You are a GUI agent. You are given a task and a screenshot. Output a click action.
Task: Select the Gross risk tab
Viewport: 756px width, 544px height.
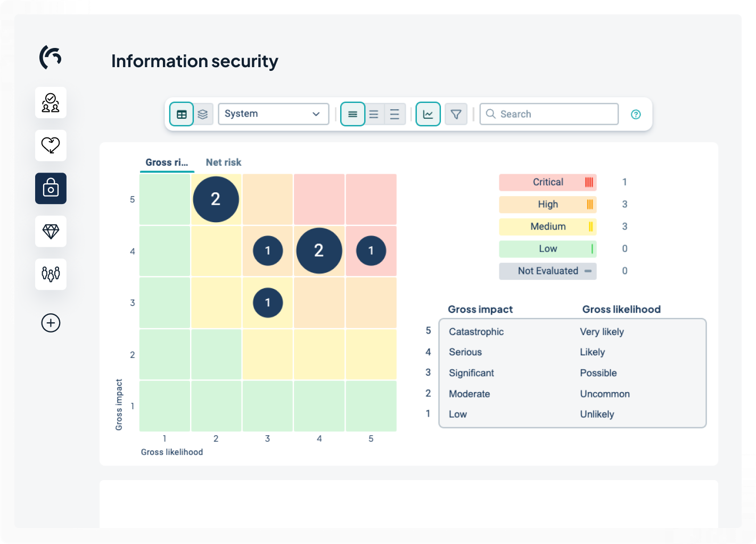coord(167,162)
